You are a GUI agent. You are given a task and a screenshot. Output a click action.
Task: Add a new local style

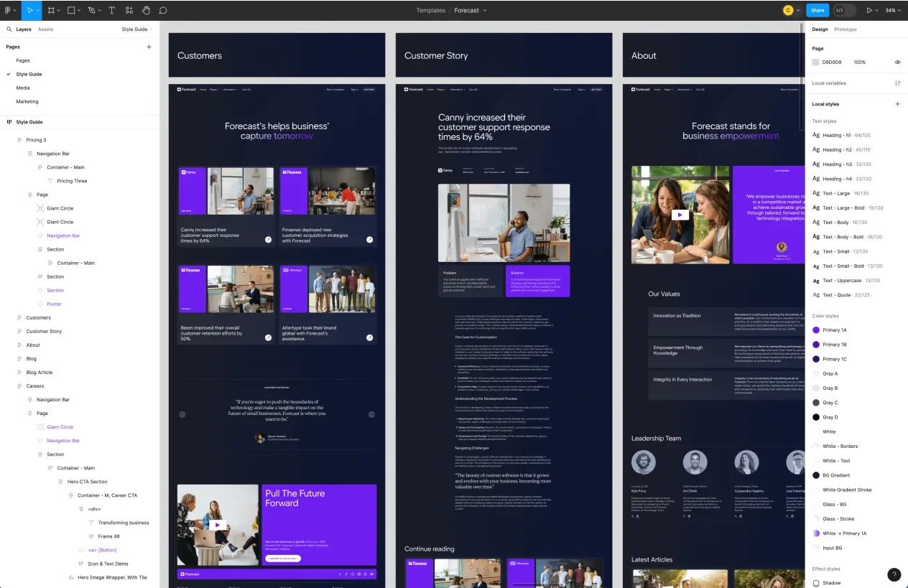tap(897, 104)
